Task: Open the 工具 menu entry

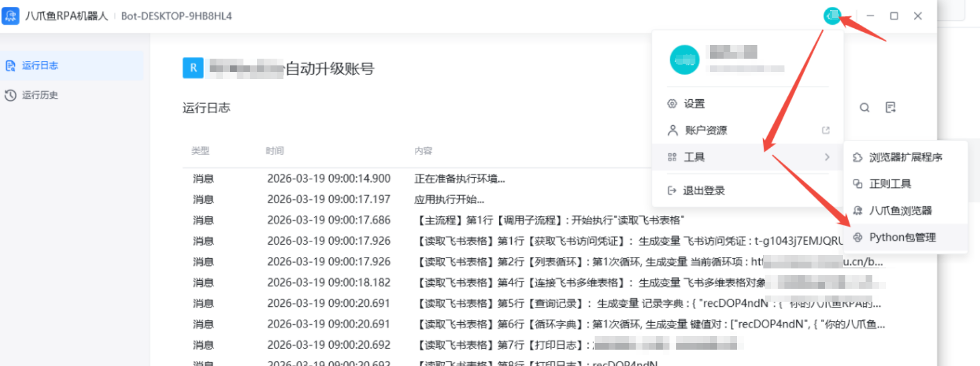Action: pyautogui.click(x=748, y=157)
